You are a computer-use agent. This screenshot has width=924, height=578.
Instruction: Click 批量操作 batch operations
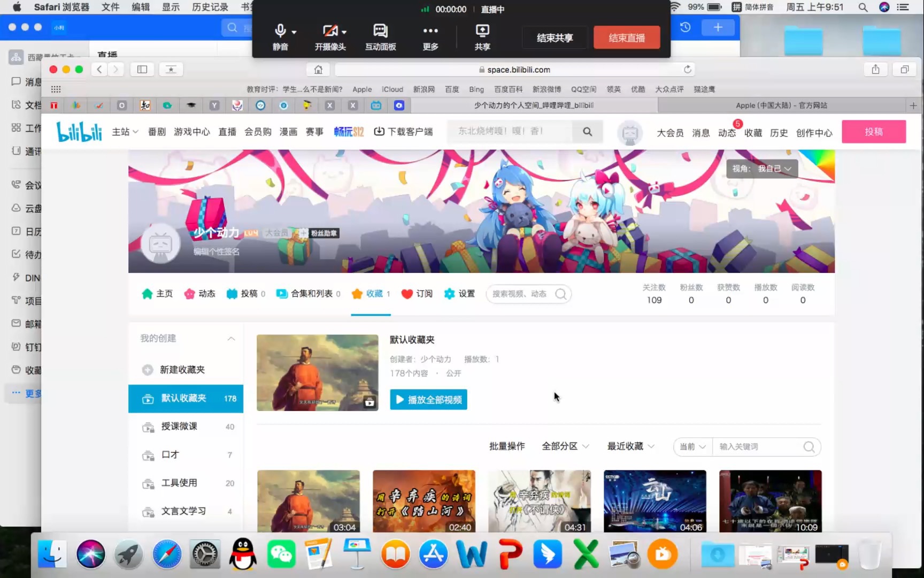pos(507,446)
